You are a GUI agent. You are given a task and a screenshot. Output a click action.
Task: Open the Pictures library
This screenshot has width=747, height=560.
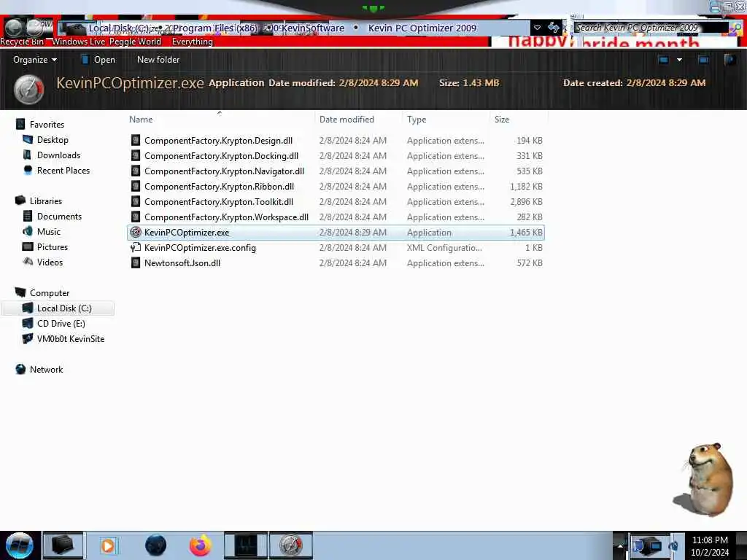53,247
